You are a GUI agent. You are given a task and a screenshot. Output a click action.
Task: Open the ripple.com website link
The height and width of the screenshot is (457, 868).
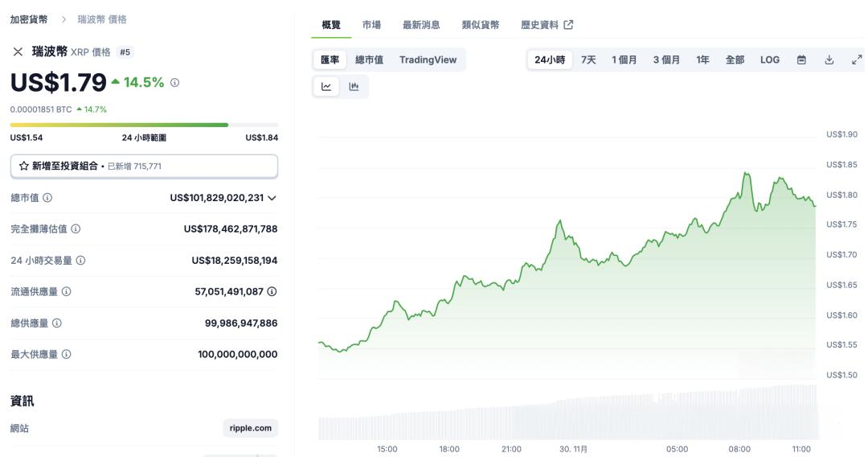pos(250,428)
